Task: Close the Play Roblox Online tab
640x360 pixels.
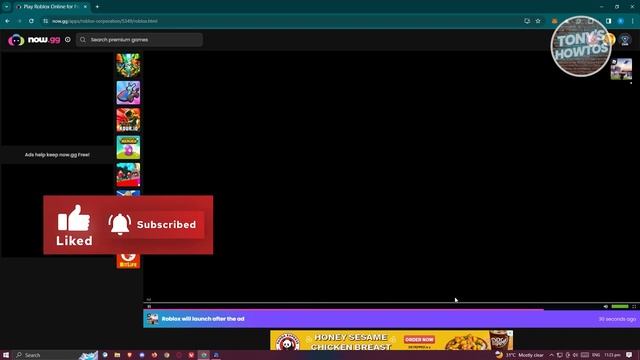Action: [85, 7]
